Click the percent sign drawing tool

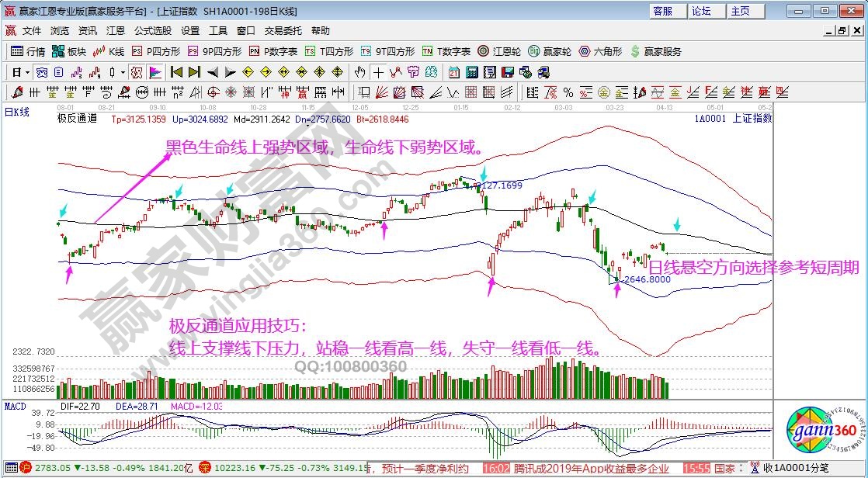pyautogui.click(x=568, y=92)
